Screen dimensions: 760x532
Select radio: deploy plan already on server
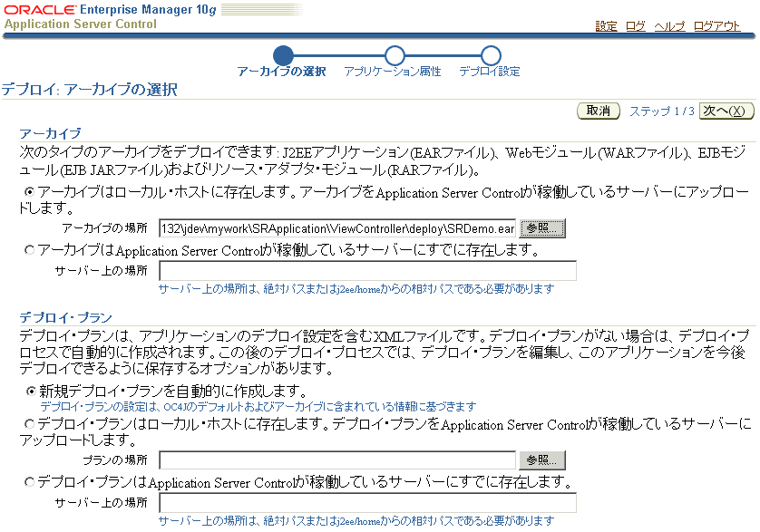point(30,481)
